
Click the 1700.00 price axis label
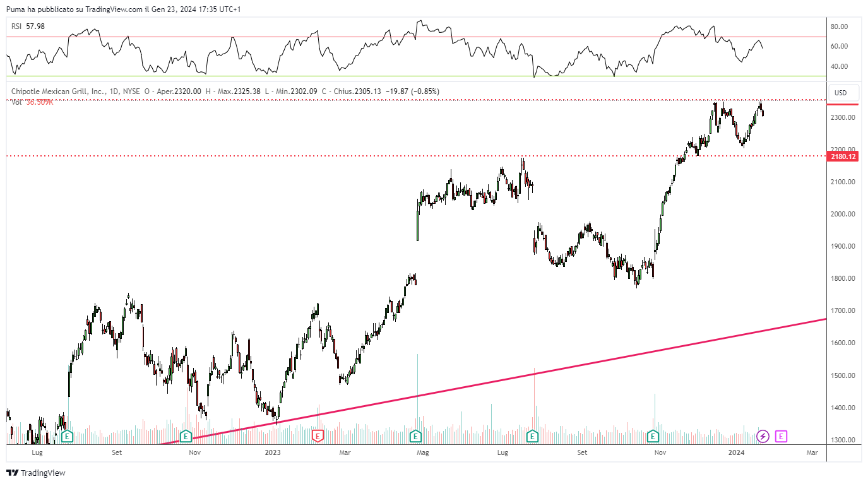pos(843,311)
